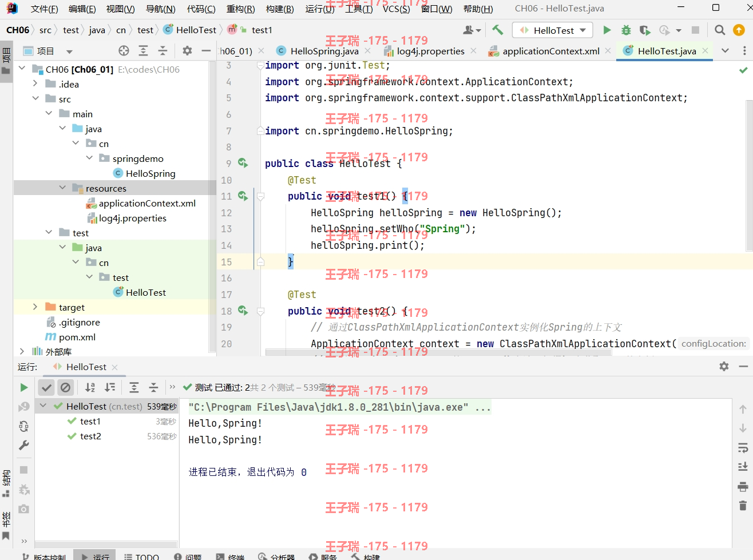753x560 pixels.
Task: Switch to applicationContext.xml tab
Action: (x=550, y=51)
